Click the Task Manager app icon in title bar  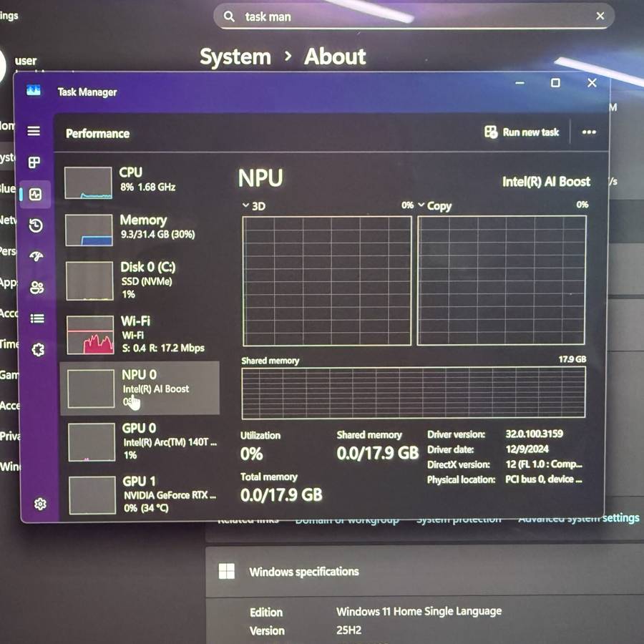click(x=33, y=90)
